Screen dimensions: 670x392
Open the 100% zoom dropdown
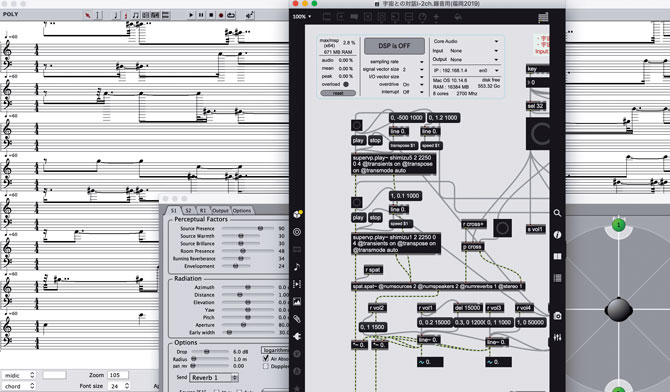[x=302, y=17]
